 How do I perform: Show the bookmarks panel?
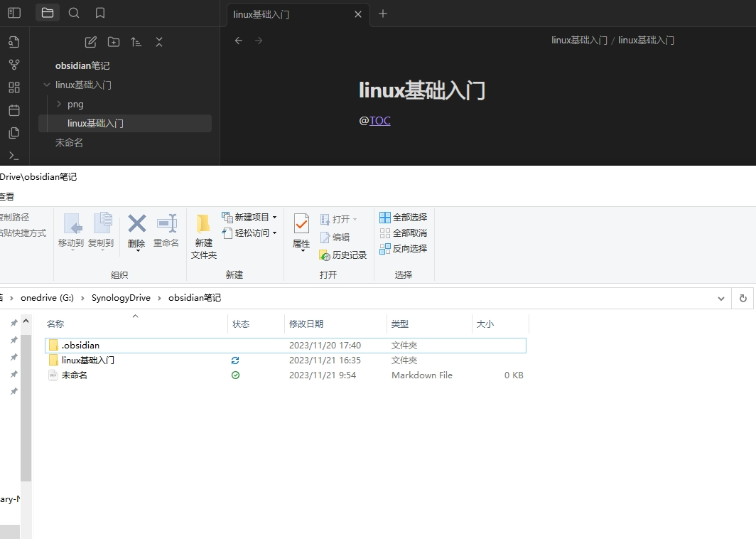[x=100, y=13]
